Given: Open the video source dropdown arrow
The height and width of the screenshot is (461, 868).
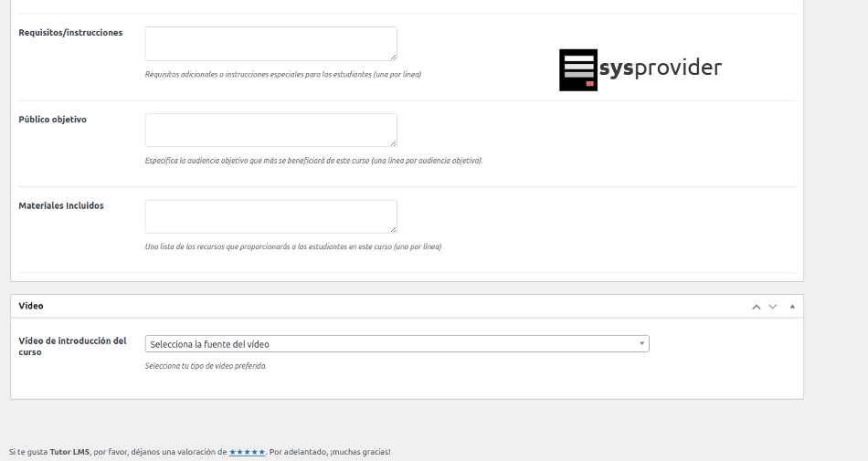Looking at the screenshot, I should (x=642, y=344).
